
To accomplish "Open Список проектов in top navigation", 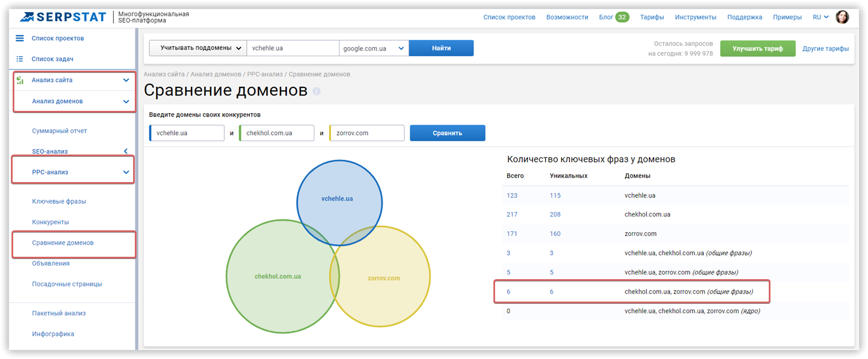I will 509,17.
